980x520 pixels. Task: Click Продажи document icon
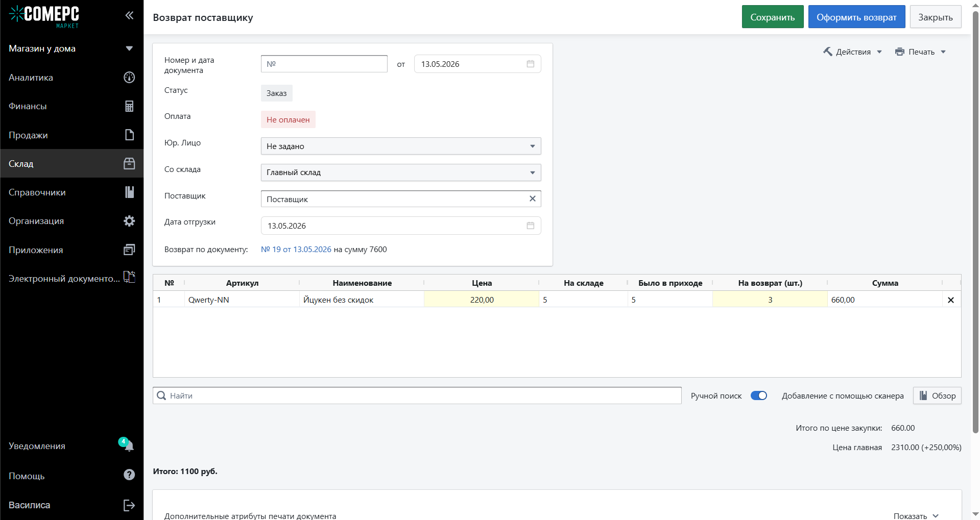[x=129, y=135]
